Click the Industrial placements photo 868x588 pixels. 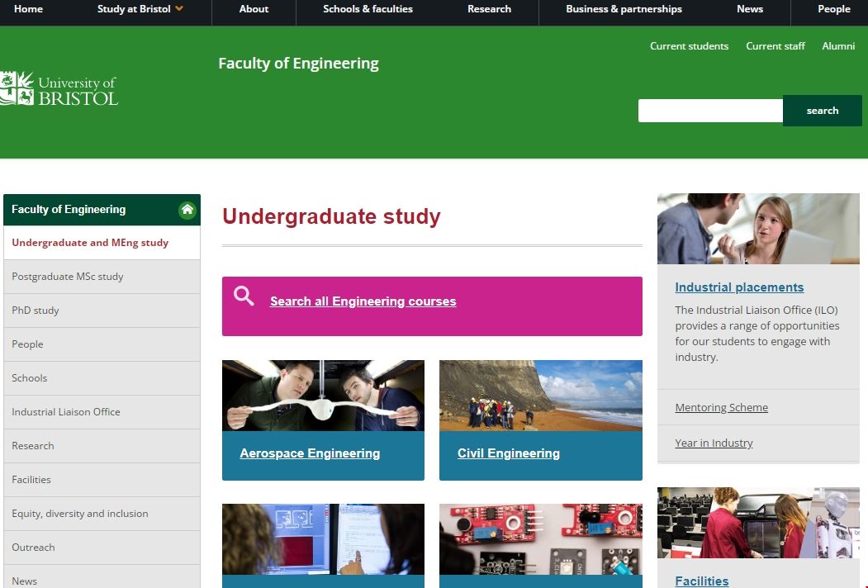point(757,228)
